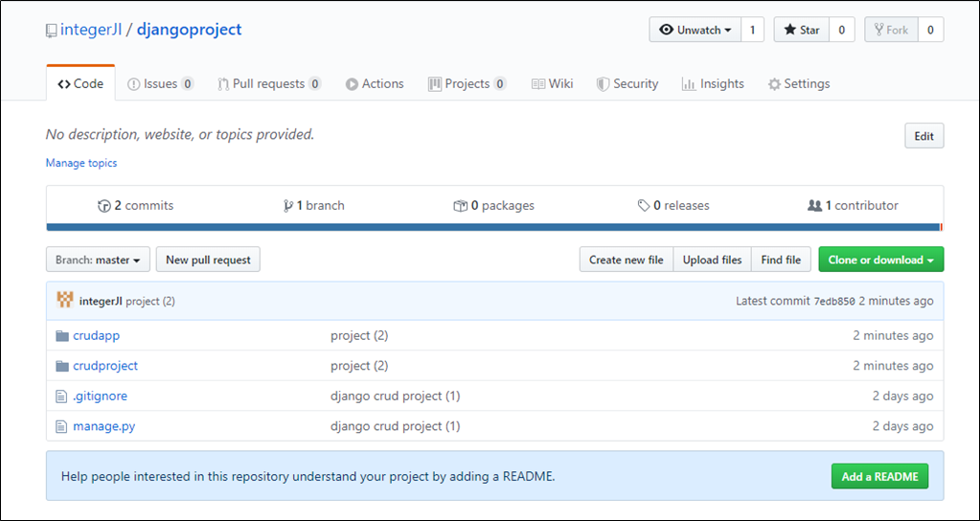Click .gitignore's django crud project (1) message

[396, 396]
